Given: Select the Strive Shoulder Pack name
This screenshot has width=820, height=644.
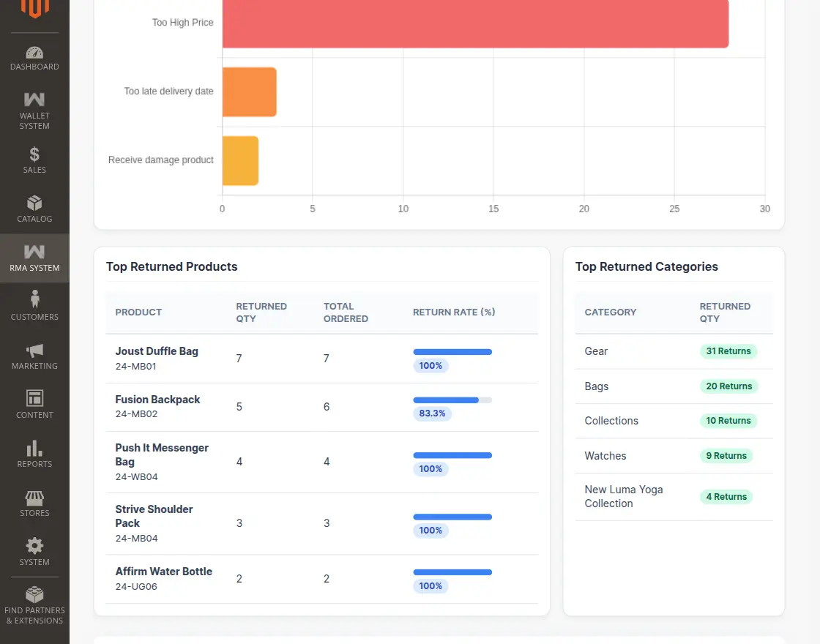Looking at the screenshot, I should point(154,516).
